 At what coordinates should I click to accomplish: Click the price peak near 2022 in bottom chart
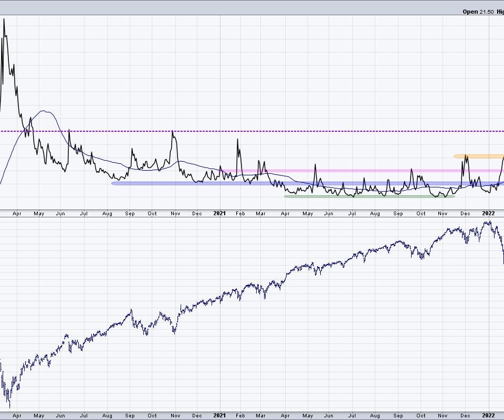click(489, 222)
